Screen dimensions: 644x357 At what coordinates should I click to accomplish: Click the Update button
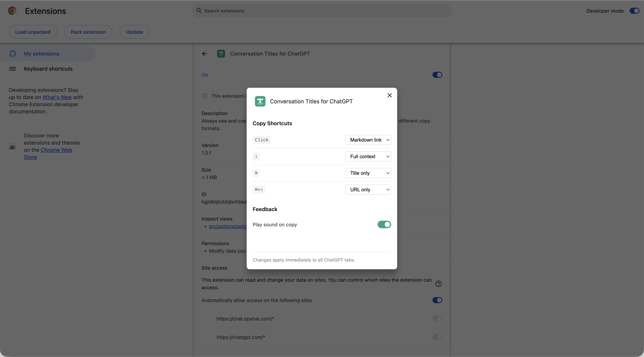(135, 32)
